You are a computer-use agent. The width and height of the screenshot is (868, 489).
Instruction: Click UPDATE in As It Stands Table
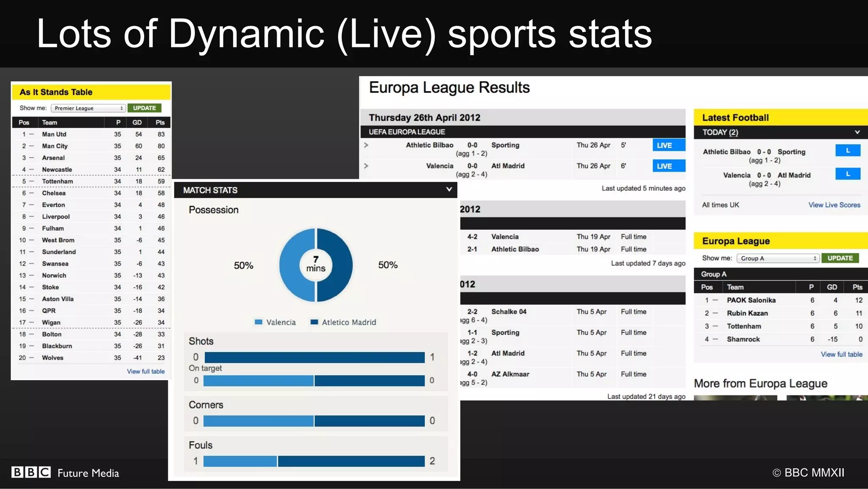click(144, 108)
